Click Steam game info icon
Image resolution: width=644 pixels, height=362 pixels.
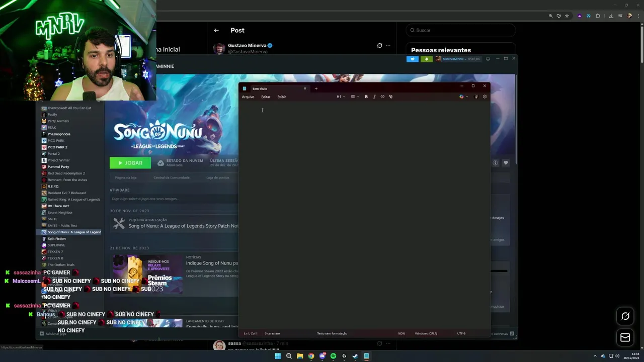[495, 163]
